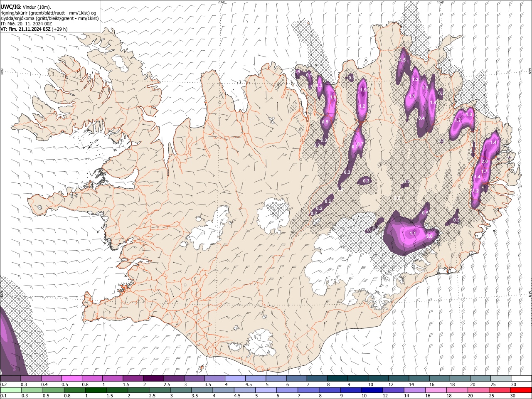Select upper legend swatch between 2 and 2.5

(x=153, y=379)
